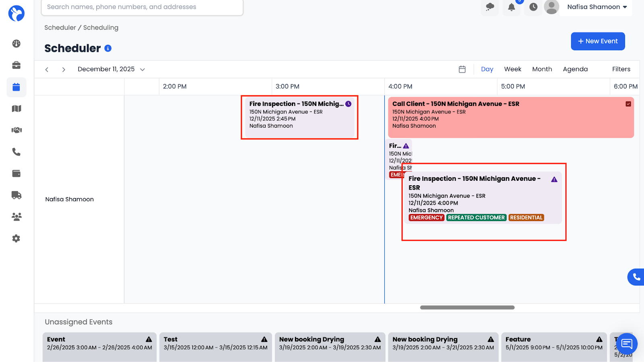Viewport: 644px width, 362px height.
Task: Click the warning triangle on the Test event
Action: point(264,339)
